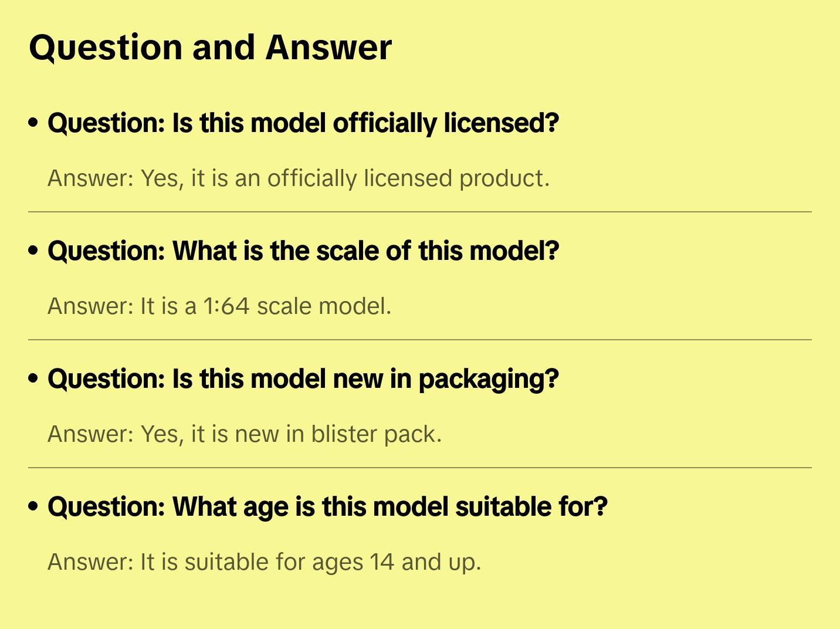Click the answer stating the model scale
Viewport: 840px width, 629px height.
point(219,306)
